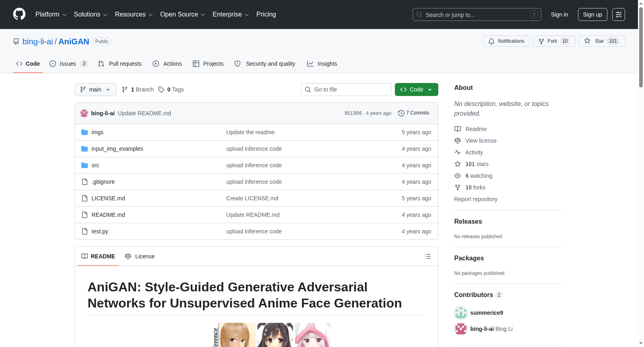Click the Report repository link

tap(476, 199)
